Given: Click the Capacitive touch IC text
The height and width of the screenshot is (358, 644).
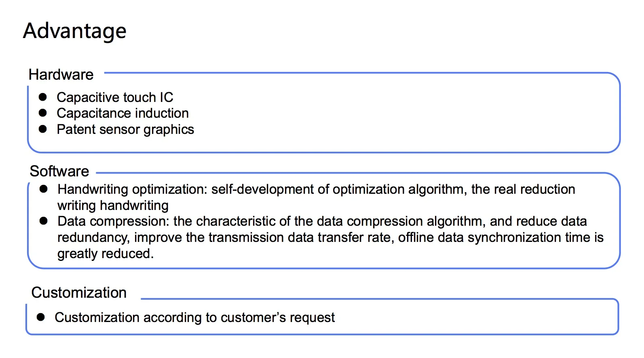Looking at the screenshot, I should (x=115, y=97).
